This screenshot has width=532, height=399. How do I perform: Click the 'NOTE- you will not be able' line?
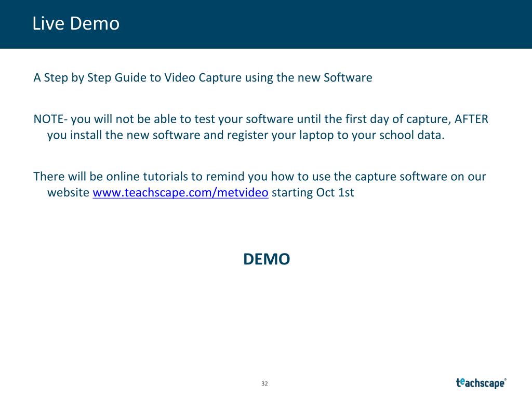point(261,119)
